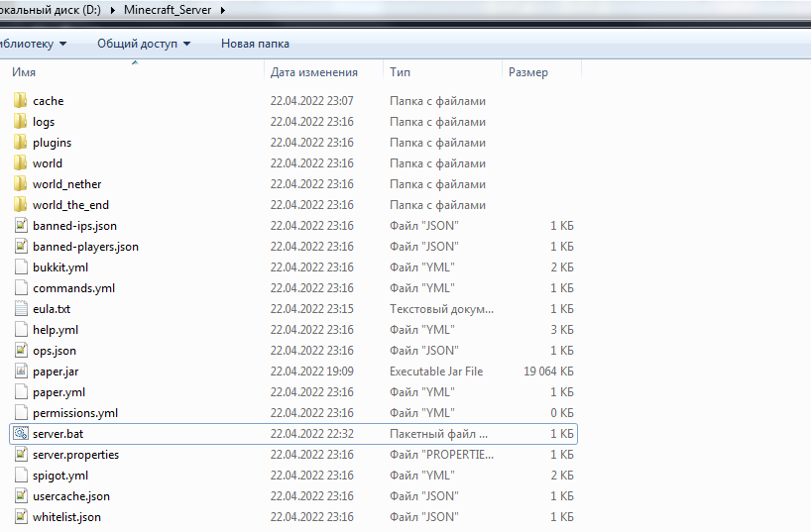Click the Executable Jar File type cell
Viewport: 811px width, 532px height.
436,372
